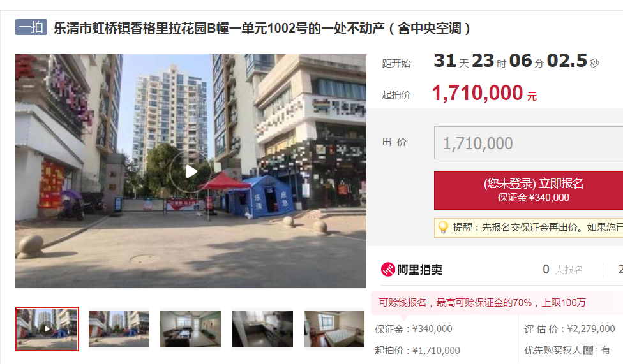Click the 保证金 ¥340,000 detail text
The width and height of the screenshot is (623, 364).
[414, 329]
